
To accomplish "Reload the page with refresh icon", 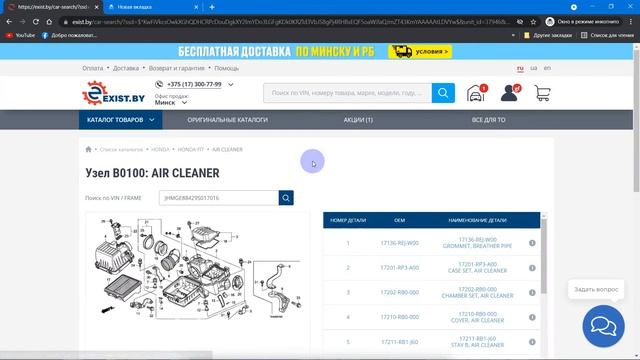I will 36,22.
